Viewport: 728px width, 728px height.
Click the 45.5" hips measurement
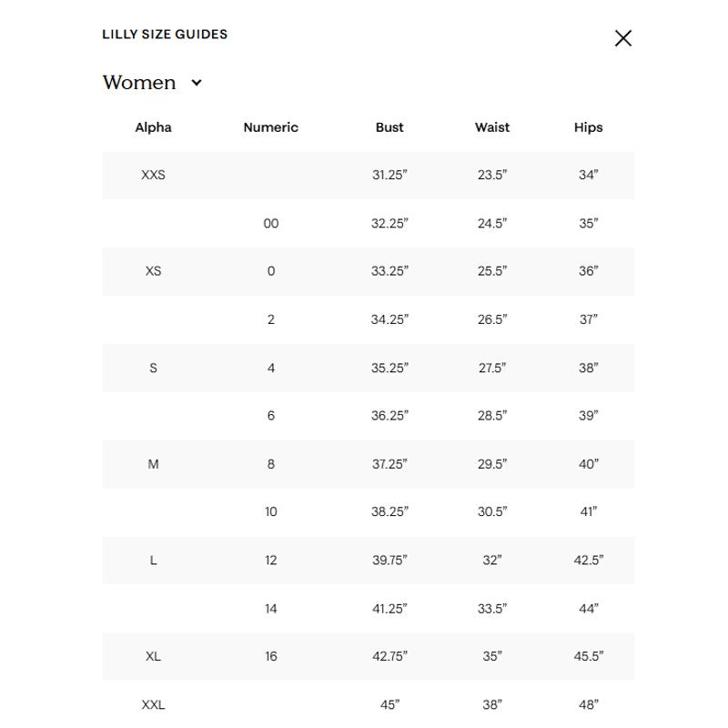click(x=588, y=656)
